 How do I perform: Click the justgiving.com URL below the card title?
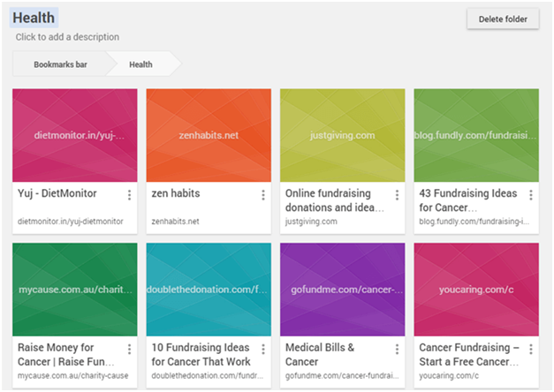pos(311,222)
